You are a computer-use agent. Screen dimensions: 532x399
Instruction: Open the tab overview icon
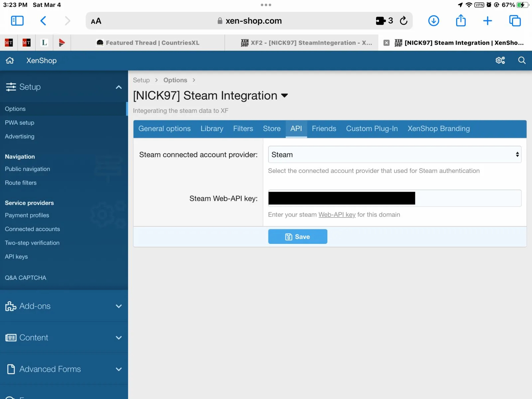pos(515,21)
